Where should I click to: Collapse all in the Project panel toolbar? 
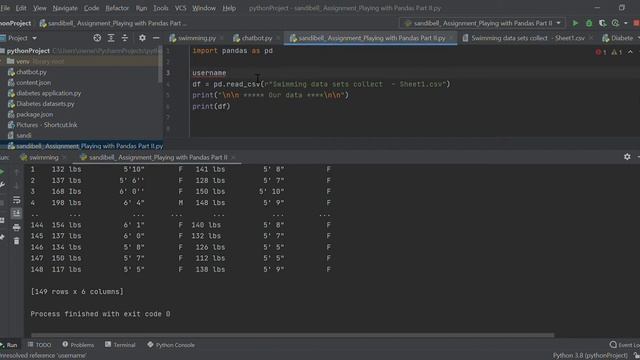pos(125,38)
